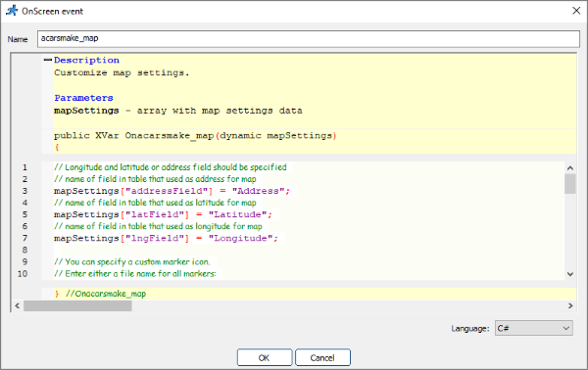
Task: Click comment 'name of field... latitude for map'
Action: point(155,203)
